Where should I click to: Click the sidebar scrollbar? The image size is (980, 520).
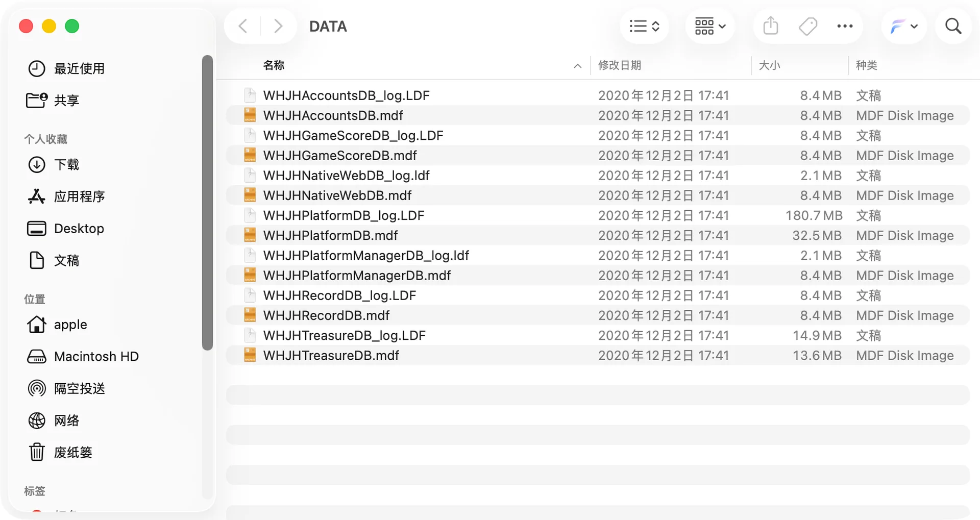(x=207, y=203)
